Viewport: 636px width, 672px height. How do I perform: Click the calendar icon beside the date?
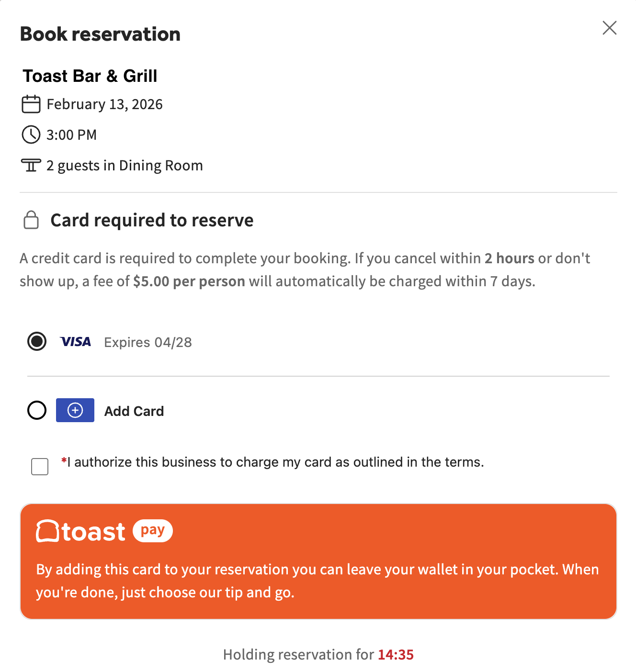coord(31,104)
